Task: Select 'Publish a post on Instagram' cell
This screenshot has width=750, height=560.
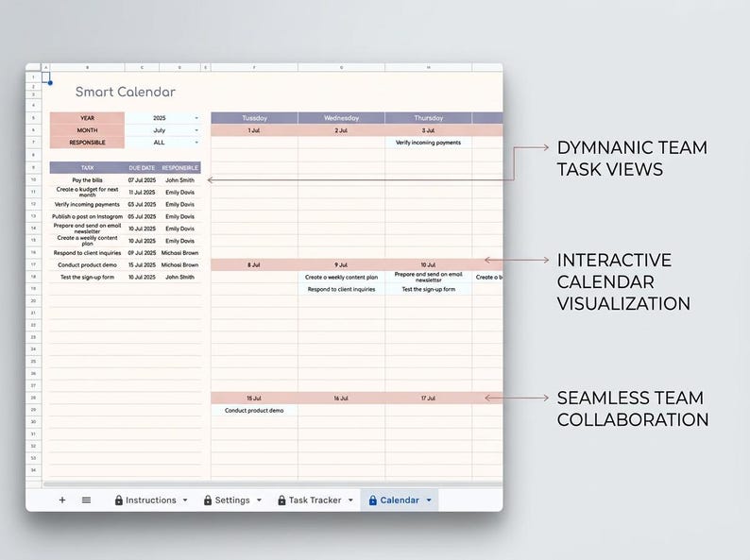Action: [87, 216]
